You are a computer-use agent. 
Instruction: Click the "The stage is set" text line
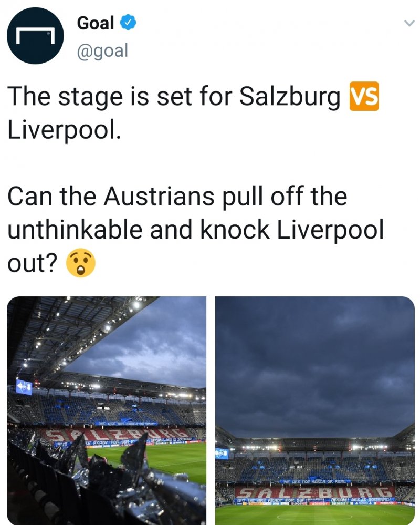(173, 97)
